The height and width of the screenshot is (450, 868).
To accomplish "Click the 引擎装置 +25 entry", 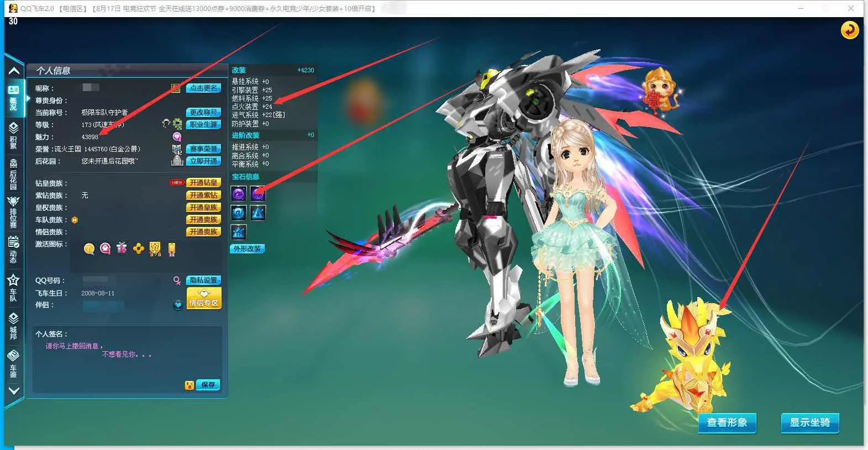I will (252, 90).
